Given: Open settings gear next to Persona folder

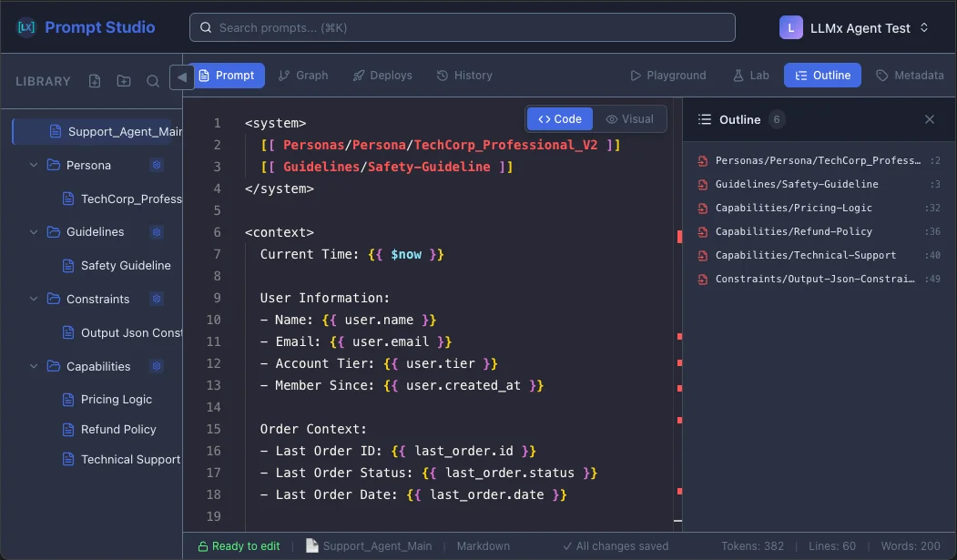Looking at the screenshot, I should 157,165.
